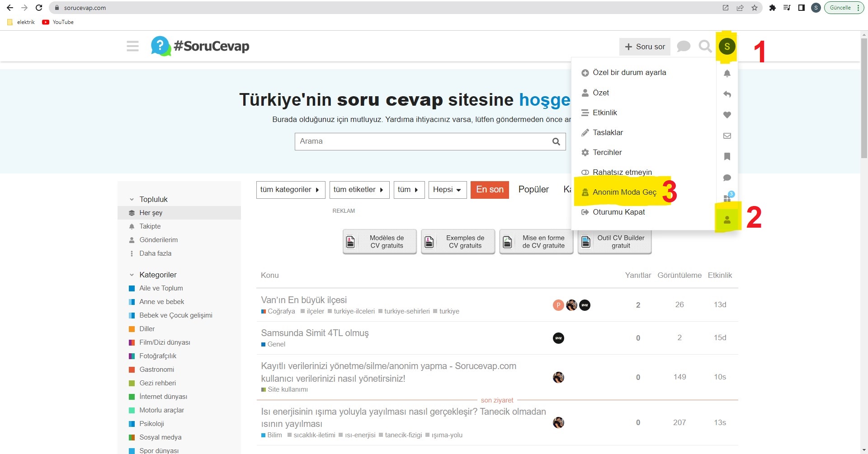Switch to the Popüler tab
Viewport: 868px width, 454px height.
point(533,189)
